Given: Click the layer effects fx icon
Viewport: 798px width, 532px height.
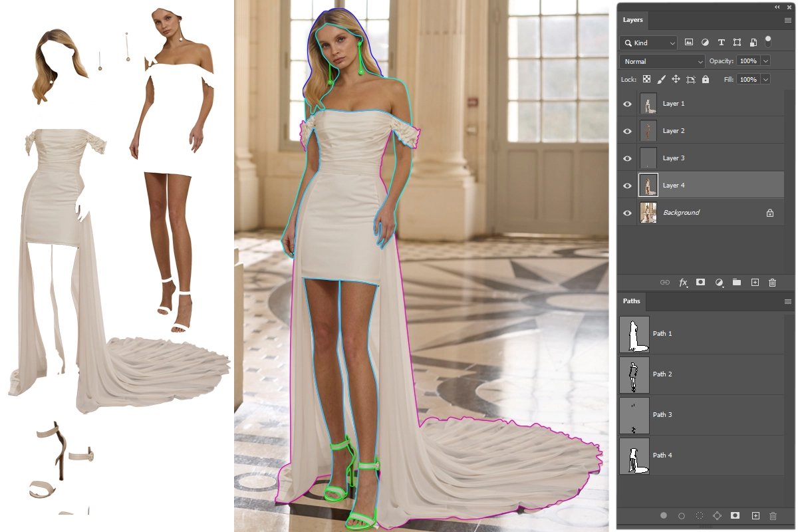Looking at the screenshot, I should pyautogui.click(x=683, y=283).
